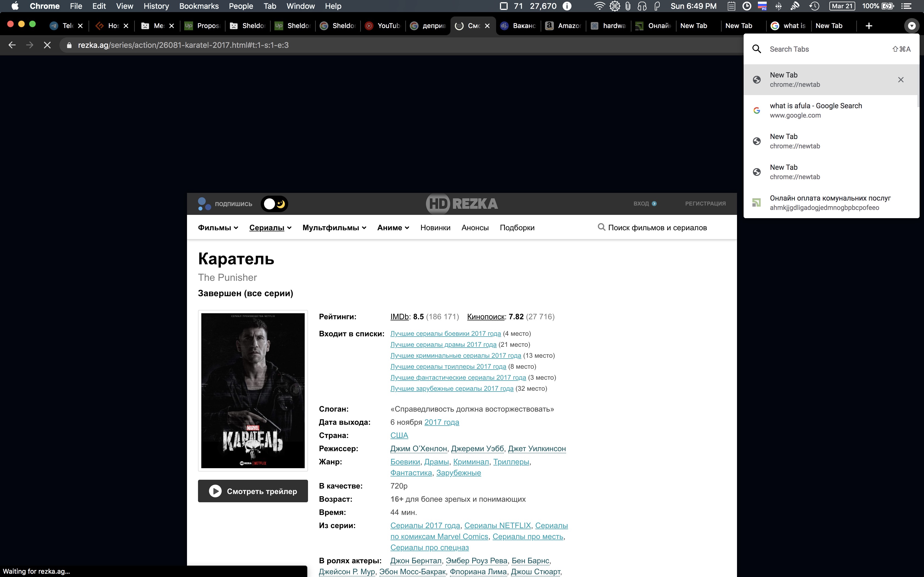Close the New Tab entry in tab search
The width and height of the screenshot is (924, 577).
[901, 79]
